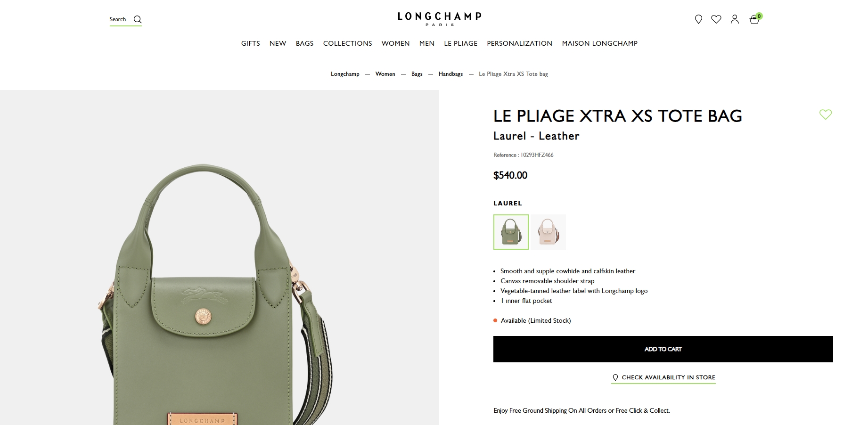
Task: Open the Maison Longchamp menu
Action: tap(599, 43)
